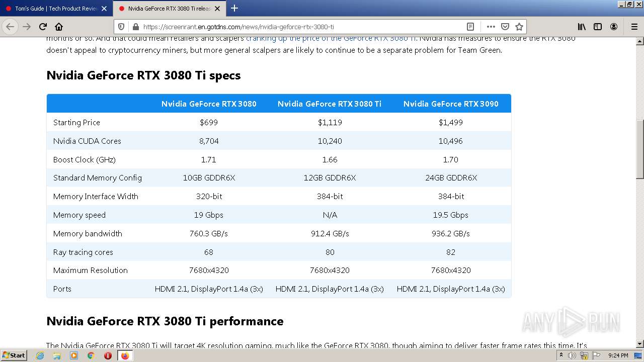Open volume control in tray
Image resolution: width=644 pixels, height=362 pixels.
tap(572, 355)
